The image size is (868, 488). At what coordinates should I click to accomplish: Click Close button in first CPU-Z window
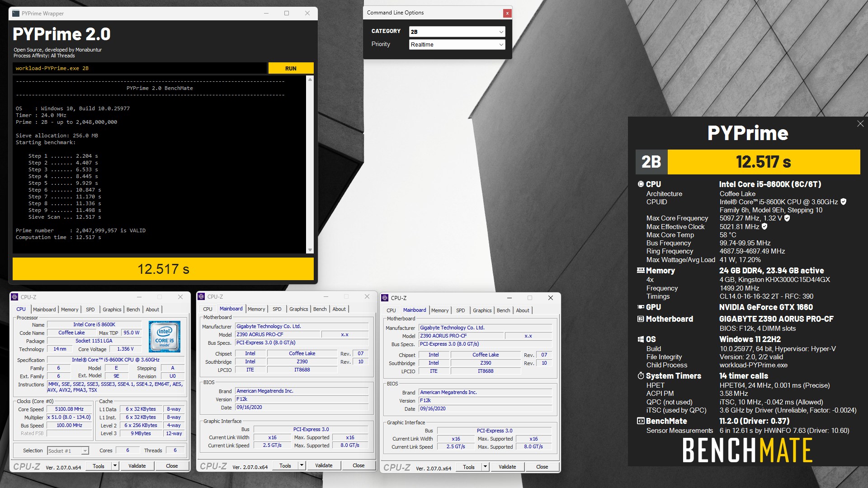click(x=172, y=466)
